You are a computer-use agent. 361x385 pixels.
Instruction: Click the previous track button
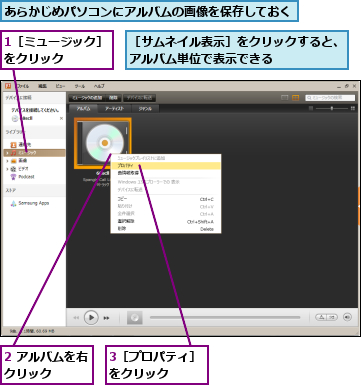click(76, 318)
